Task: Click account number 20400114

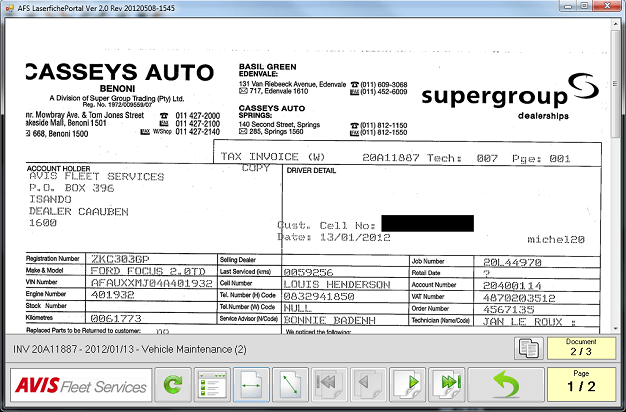Action: point(512,286)
